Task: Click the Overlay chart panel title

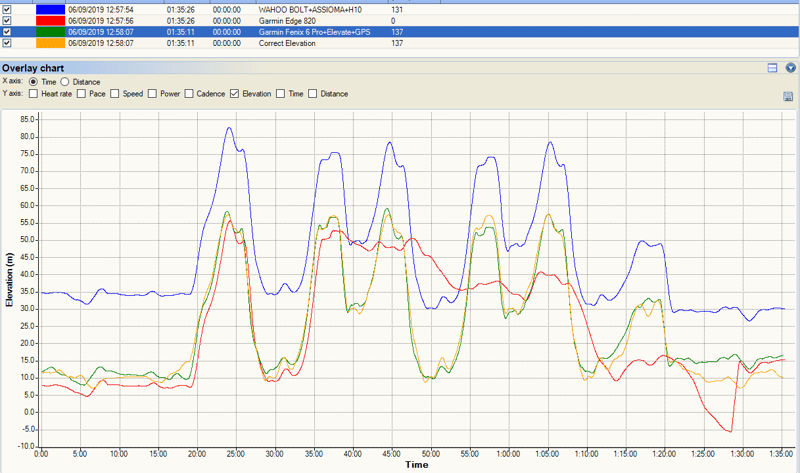Action: coord(35,68)
